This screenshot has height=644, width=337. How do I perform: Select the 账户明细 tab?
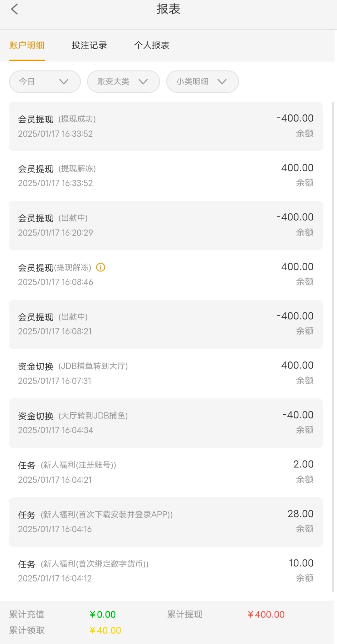pyautogui.click(x=27, y=46)
